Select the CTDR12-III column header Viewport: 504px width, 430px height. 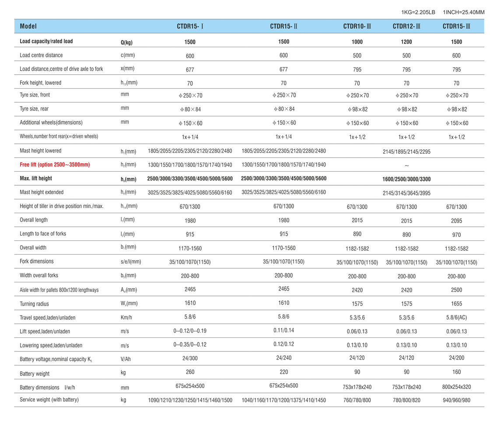click(x=406, y=26)
